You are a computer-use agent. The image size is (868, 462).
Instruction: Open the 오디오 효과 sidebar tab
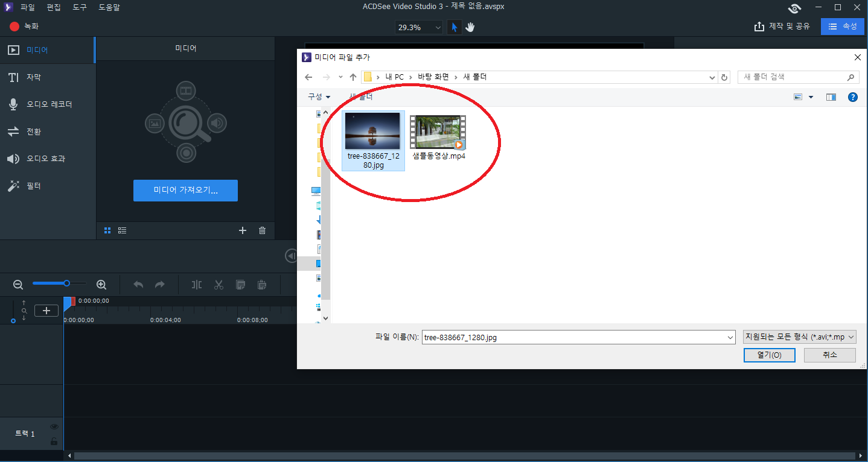tap(47, 159)
